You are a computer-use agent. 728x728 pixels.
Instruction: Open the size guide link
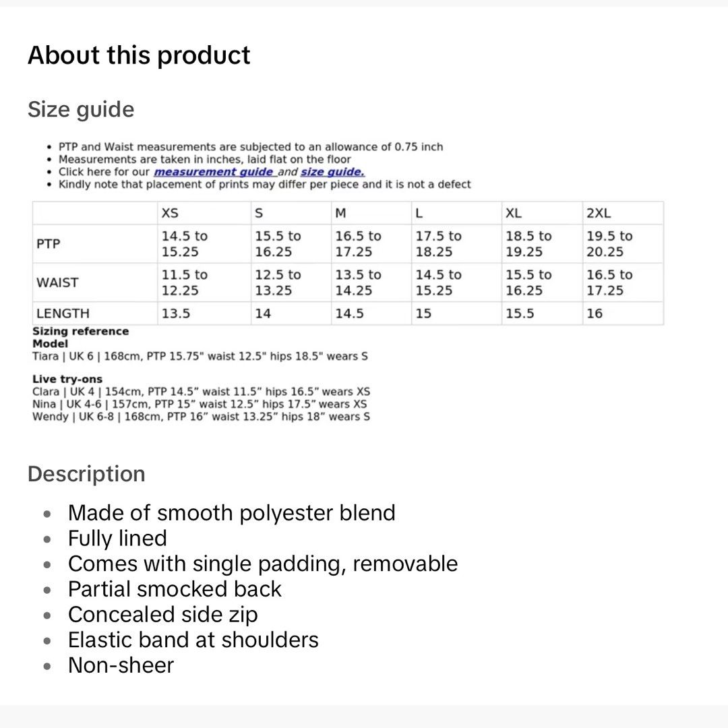point(332,172)
